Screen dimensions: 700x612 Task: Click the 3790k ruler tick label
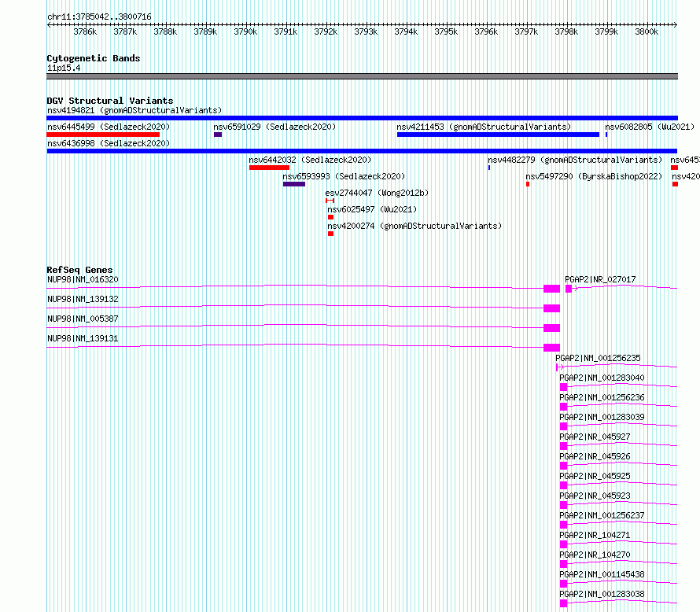pyautogui.click(x=245, y=31)
